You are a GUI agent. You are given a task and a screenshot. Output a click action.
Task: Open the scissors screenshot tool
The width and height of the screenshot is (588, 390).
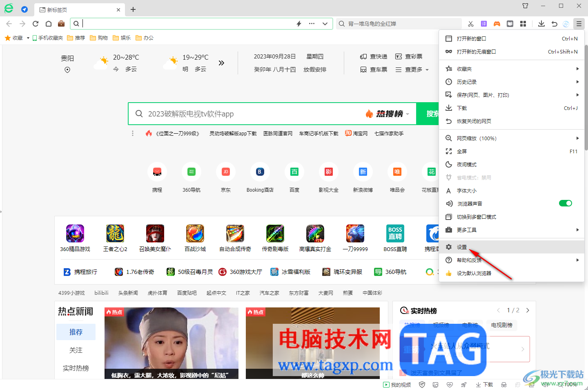coord(471,24)
